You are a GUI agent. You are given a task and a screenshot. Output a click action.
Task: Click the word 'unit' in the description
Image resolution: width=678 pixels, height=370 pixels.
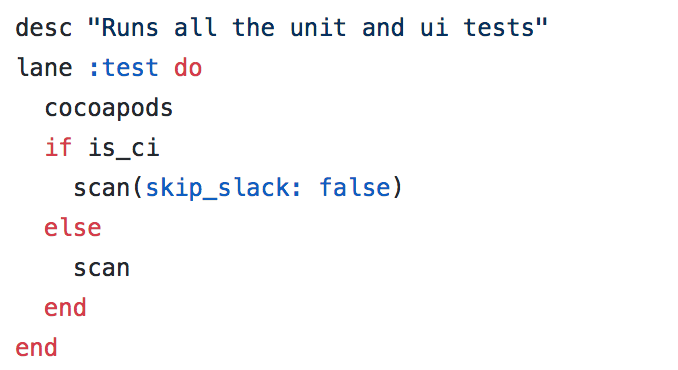(x=318, y=28)
